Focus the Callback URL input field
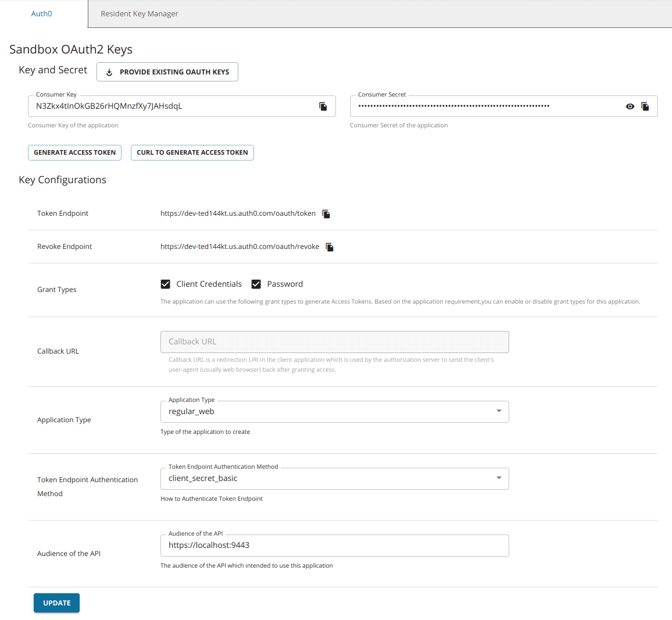Viewport: 672px width, 620px height. 334,342
